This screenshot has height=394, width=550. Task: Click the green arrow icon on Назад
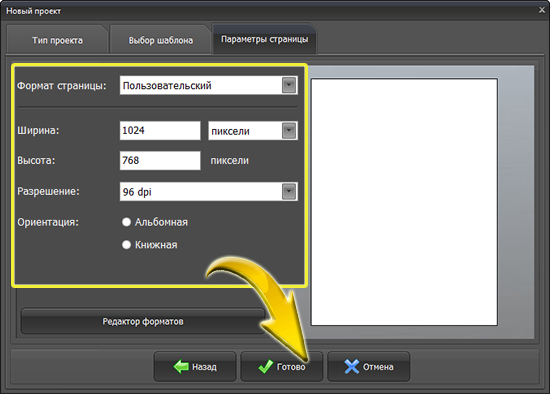pyautogui.click(x=181, y=367)
